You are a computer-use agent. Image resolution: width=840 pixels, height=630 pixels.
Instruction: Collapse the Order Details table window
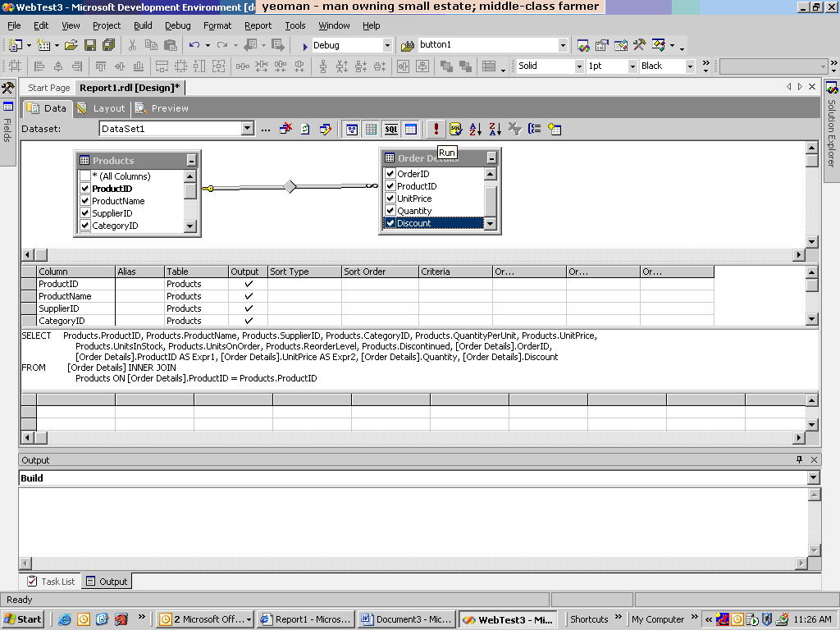491,157
